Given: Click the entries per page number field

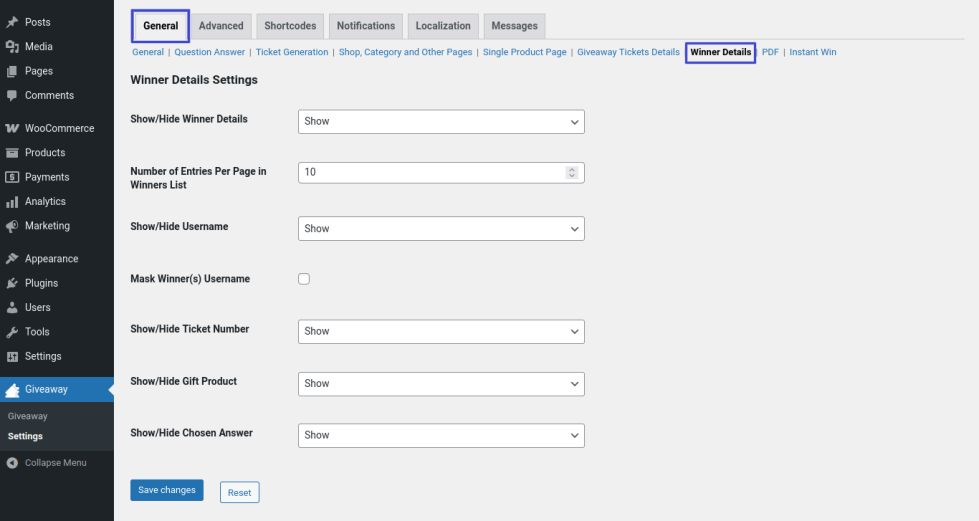Looking at the screenshot, I should (x=432, y=172).
